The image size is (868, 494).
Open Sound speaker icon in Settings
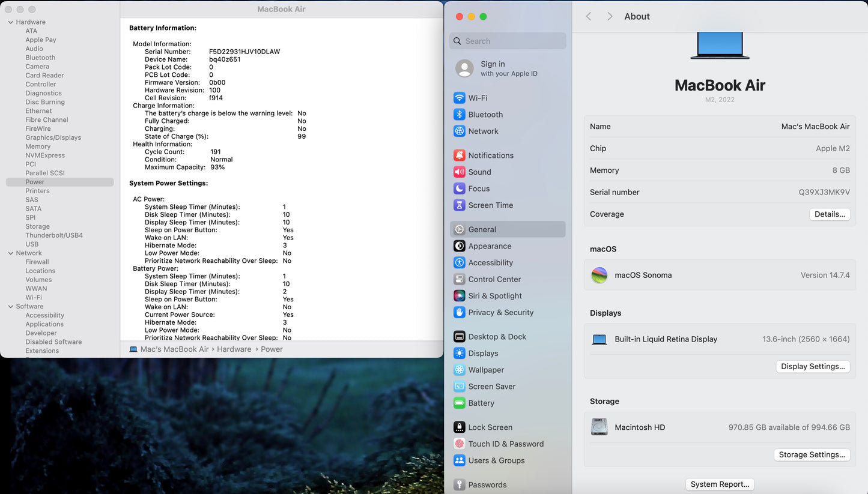coord(460,172)
